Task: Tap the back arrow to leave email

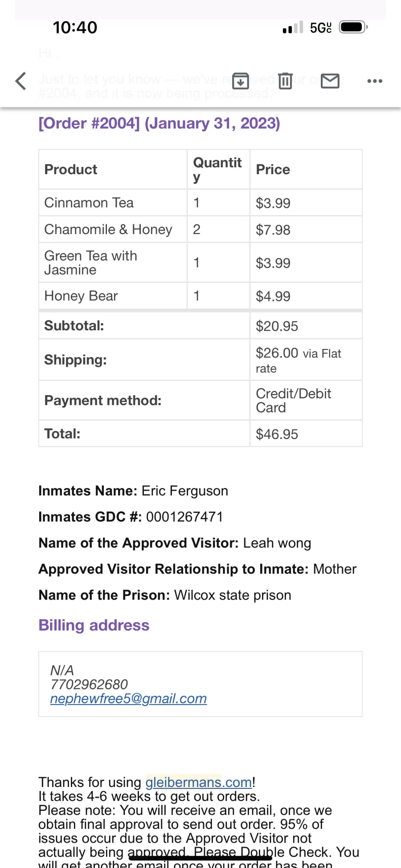Action: click(20, 81)
